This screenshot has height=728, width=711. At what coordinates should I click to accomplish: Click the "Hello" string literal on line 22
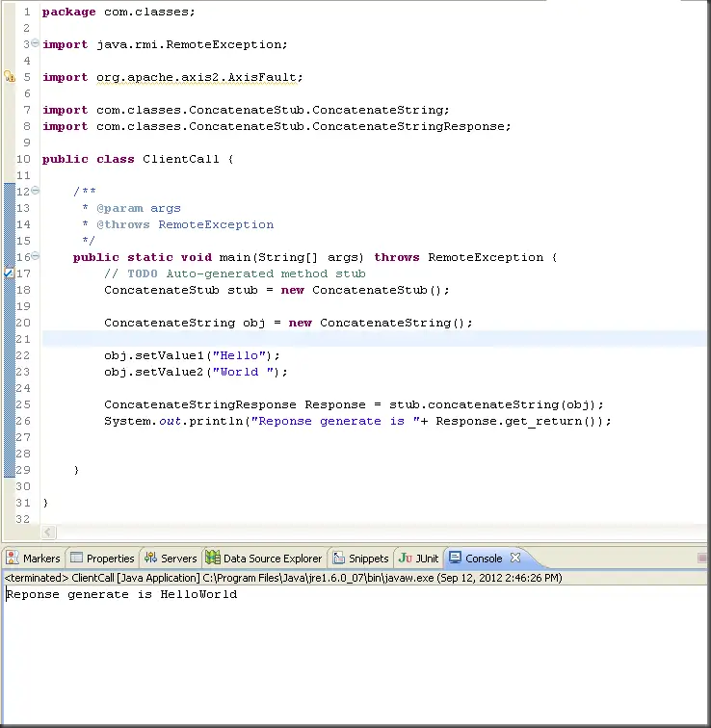point(239,355)
